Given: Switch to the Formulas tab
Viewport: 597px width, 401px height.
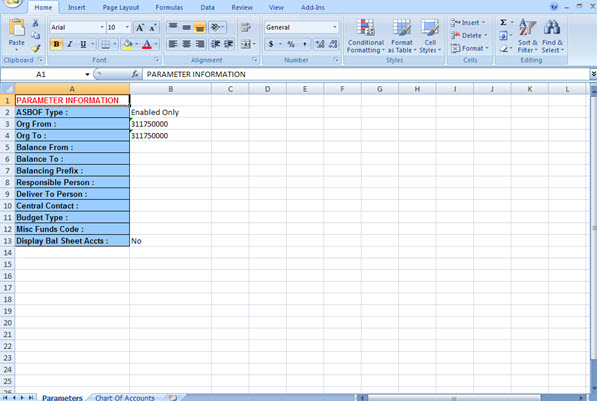Looking at the screenshot, I should pos(169,7).
